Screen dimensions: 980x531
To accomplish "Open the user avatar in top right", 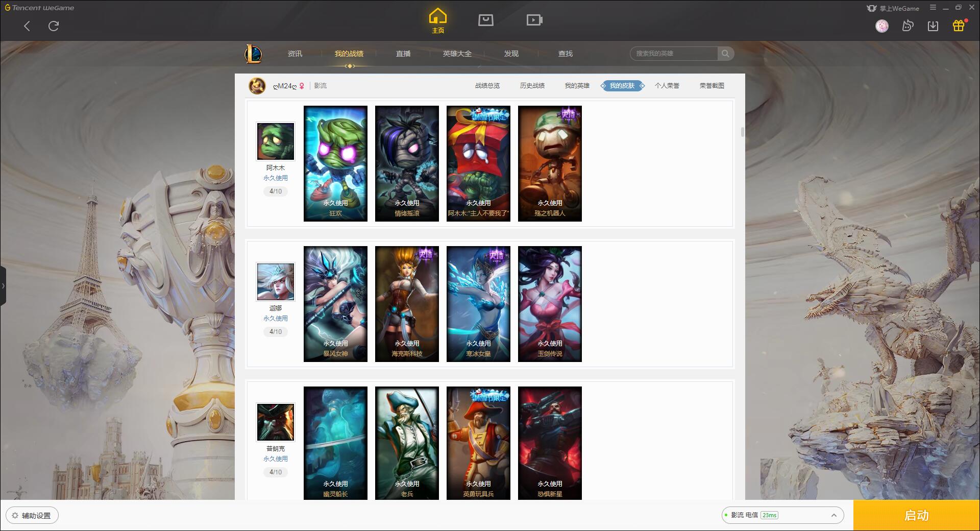I will click(x=881, y=26).
